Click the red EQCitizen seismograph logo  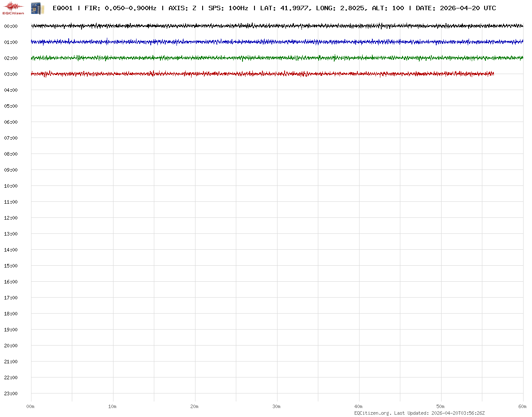[x=13, y=8]
